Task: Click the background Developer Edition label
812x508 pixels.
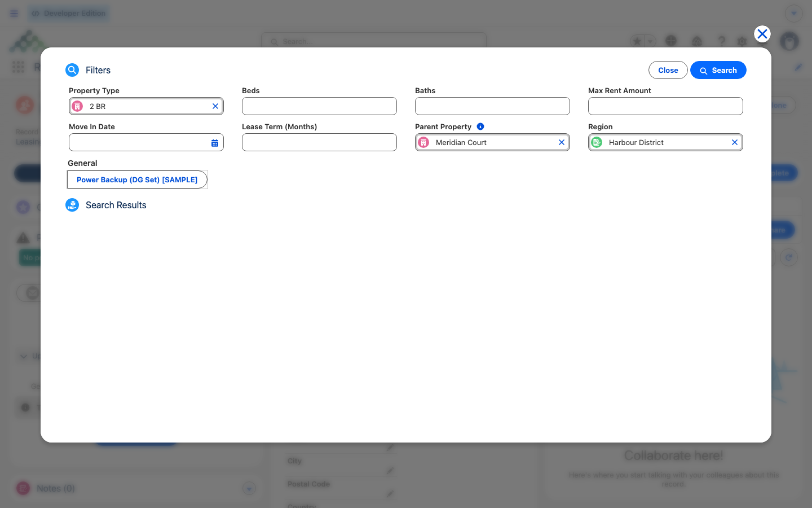Action: click(x=69, y=14)
